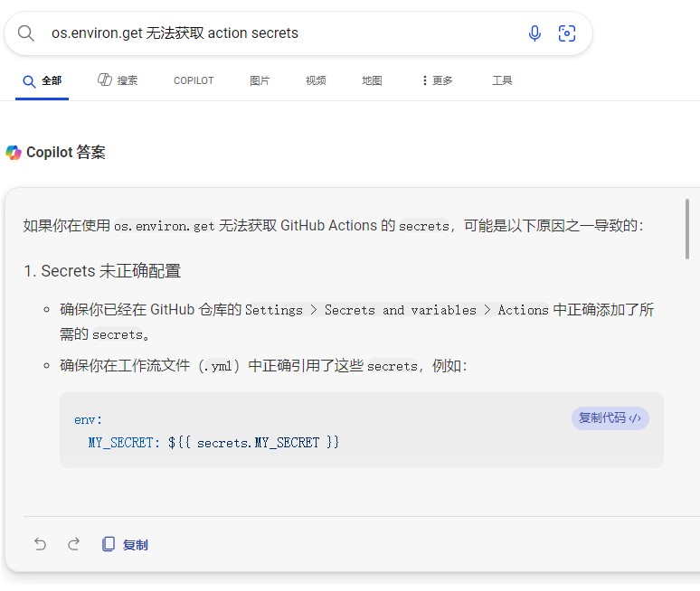
Task: Click the Copilot logo icon beside 答案
Action: point(14,153)
